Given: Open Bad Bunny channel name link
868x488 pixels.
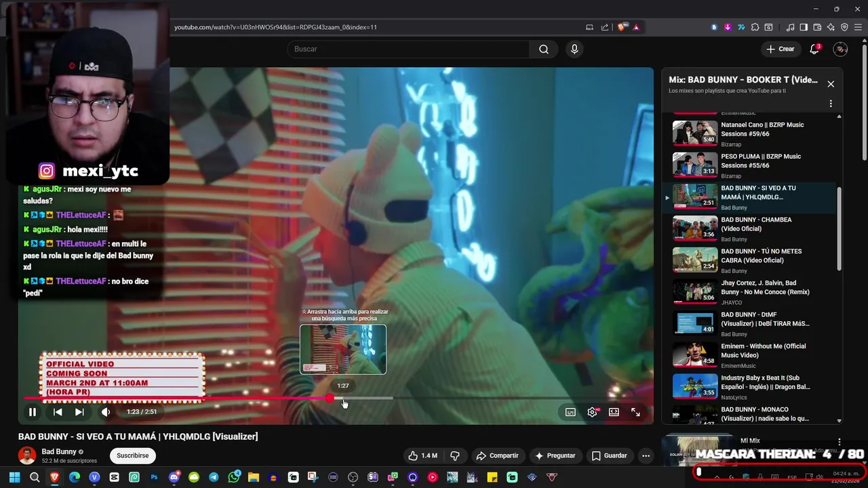Looking at the screenshot, I should 59,451.
